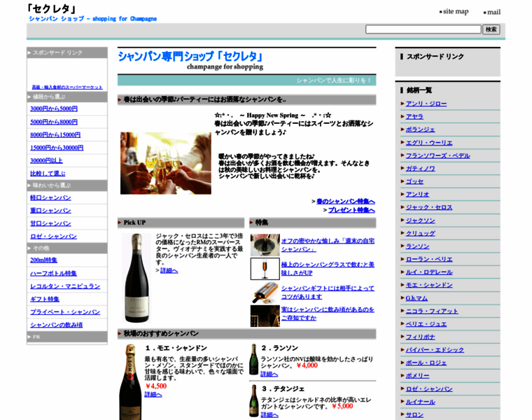
Task: Open brand エグリ・ウーリエ
Action: pos(429,143)
